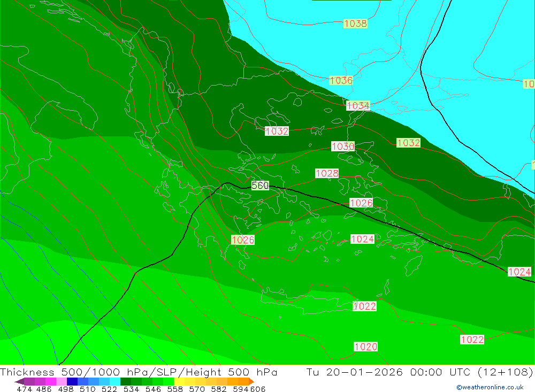Click the 546 legend scale value
This screenshot has height=392, width=535.
coord(153,389)
